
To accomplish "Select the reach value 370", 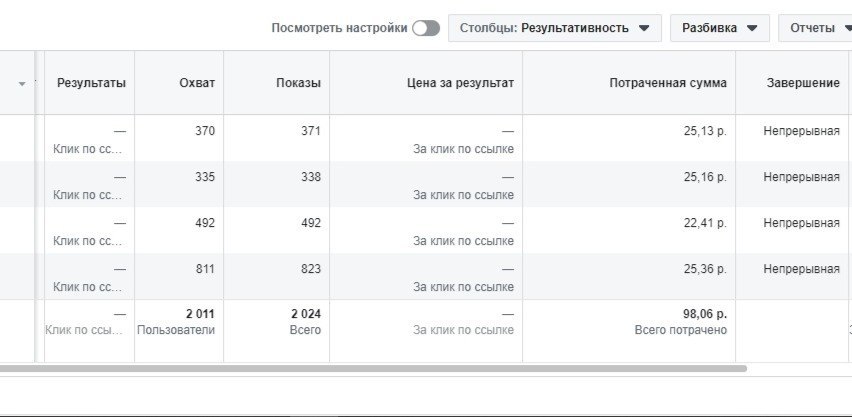I will [x=205, y=131].
